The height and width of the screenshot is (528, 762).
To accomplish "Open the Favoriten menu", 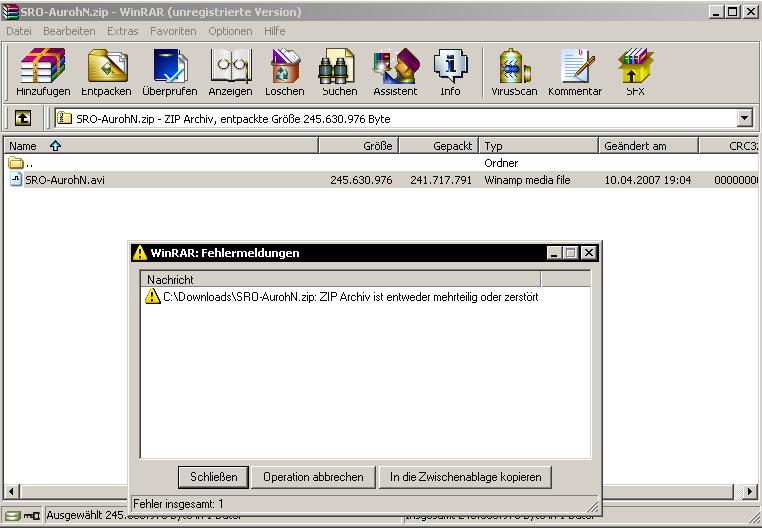I will pos(173,31).
